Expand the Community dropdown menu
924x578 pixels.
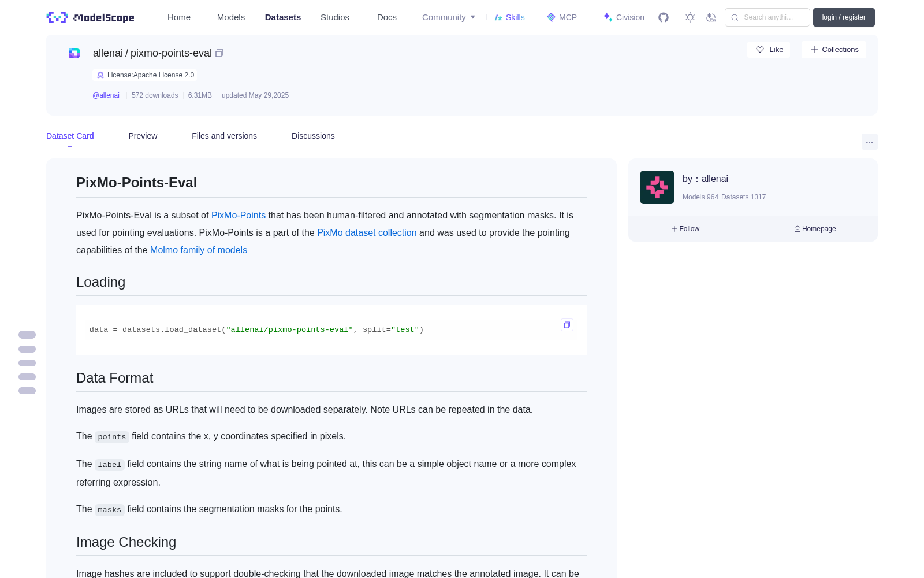click(x=449, y=17)
